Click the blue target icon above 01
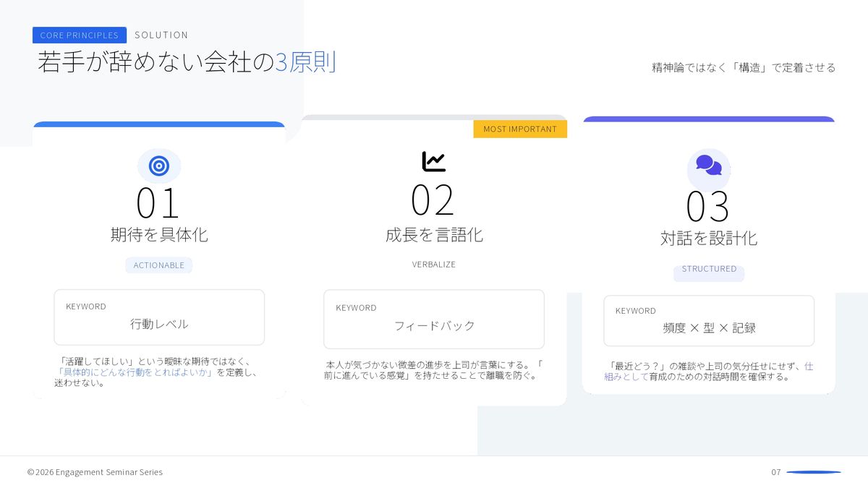Viewport: 868px width, 488px height. (159, 166)
